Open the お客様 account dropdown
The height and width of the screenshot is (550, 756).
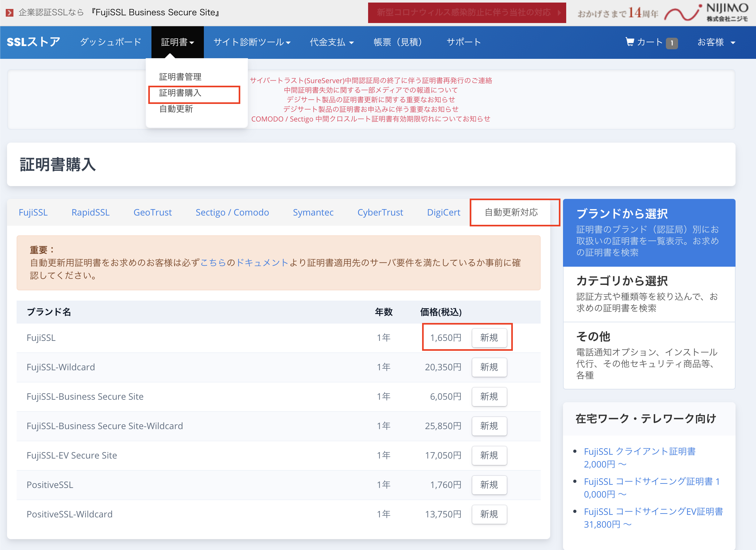point(716,42)
